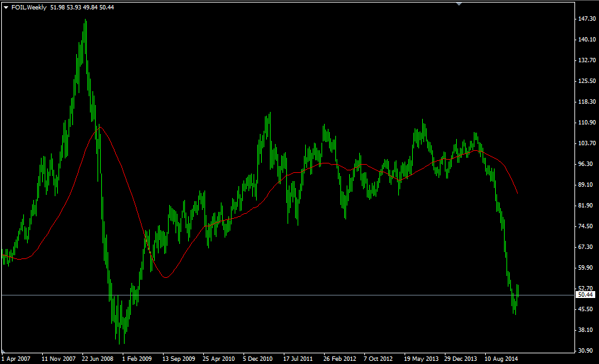This screenshot has height=364, width=599.
Task: Click the 7 Oct 2012 date label
Action: click(378, 359)
